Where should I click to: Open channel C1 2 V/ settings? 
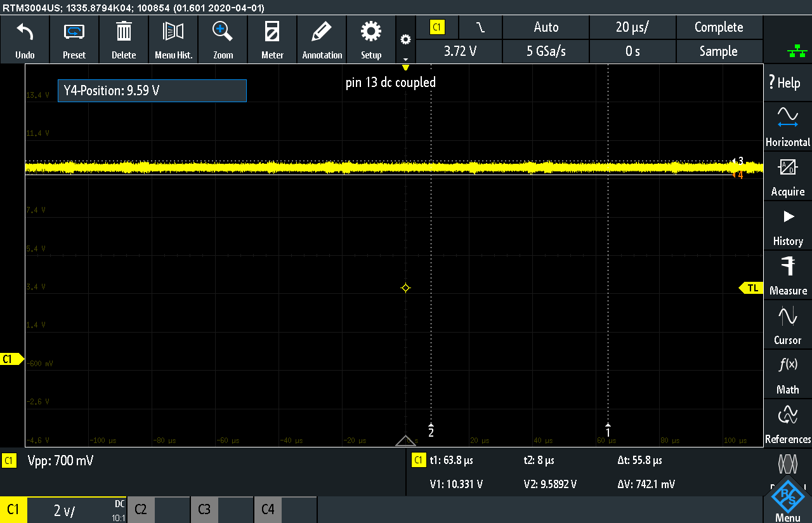tap(63, 510)
